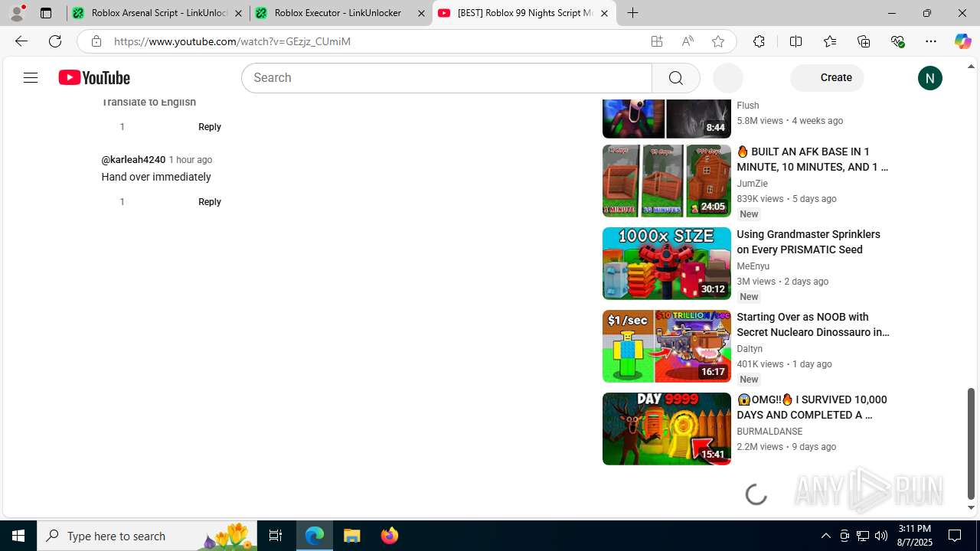
Task: Show hidden system tray icons
Action: pos(825,536)
